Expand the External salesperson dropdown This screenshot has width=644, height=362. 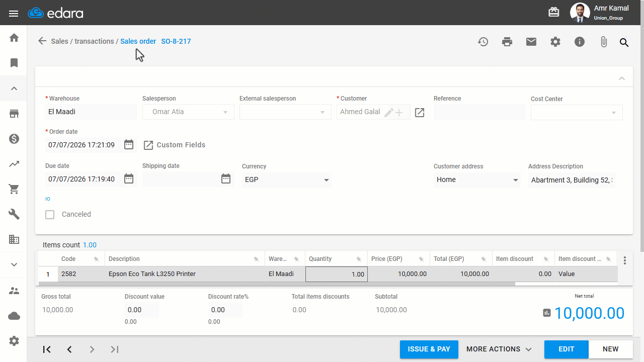coord(323,112)
